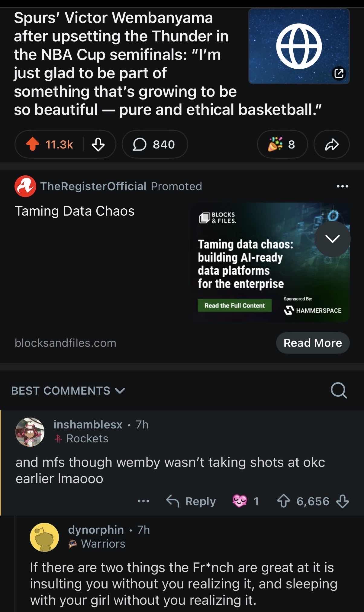Tap the awards party popper icon

(275, 144)
